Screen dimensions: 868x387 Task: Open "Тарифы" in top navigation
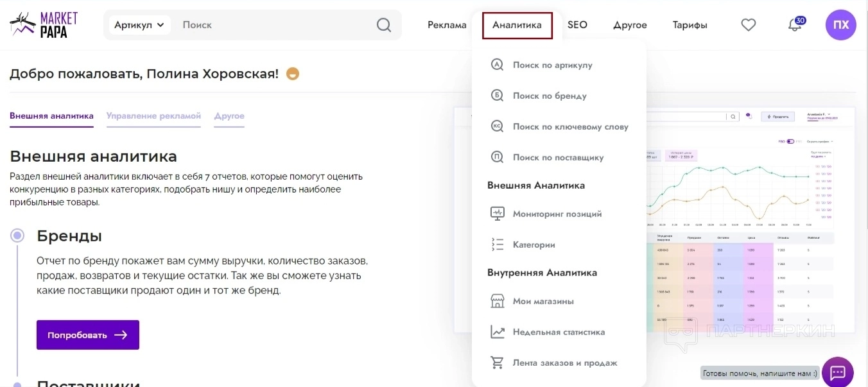click(690, 25)
